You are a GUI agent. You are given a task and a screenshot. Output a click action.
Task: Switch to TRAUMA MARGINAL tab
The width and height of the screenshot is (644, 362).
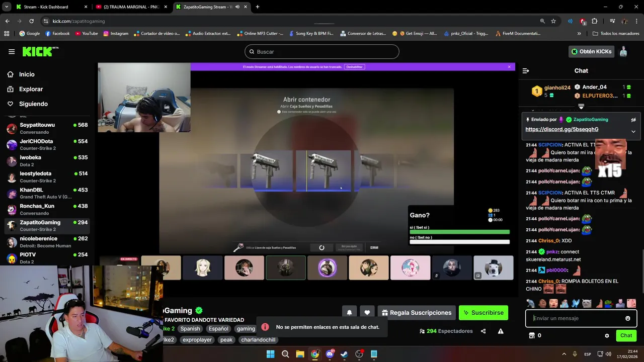click(132, 7)
